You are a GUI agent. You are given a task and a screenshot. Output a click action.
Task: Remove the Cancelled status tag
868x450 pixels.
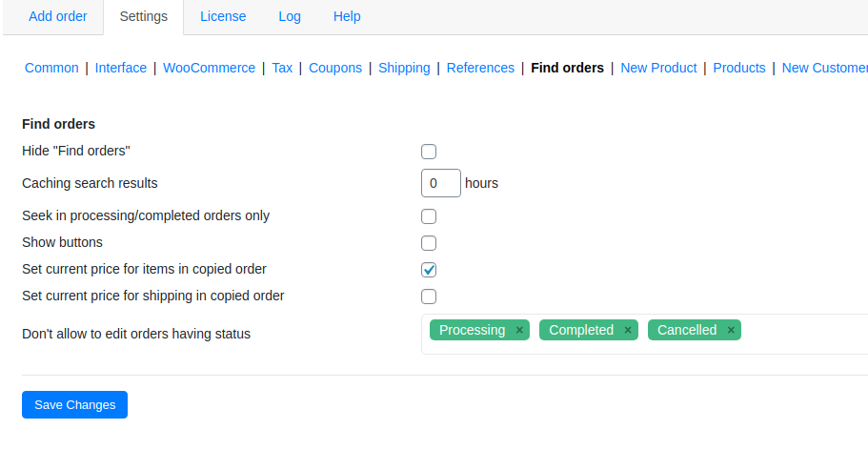click(731, 330)
